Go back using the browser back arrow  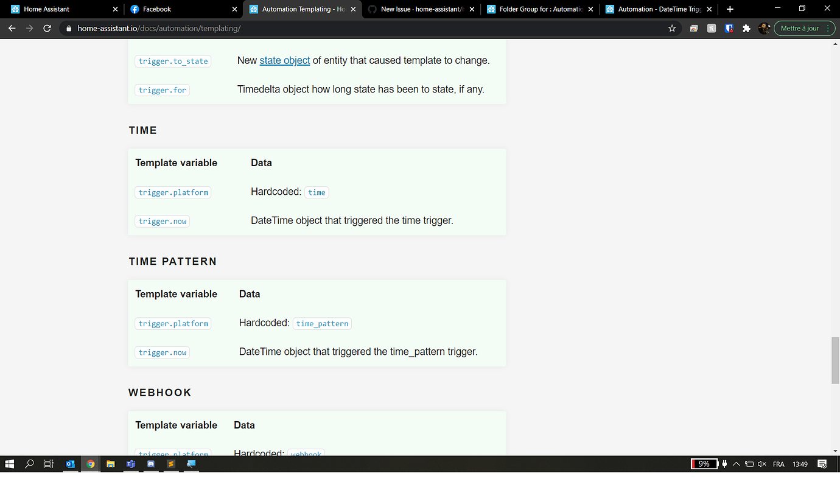tap(12, 29)
